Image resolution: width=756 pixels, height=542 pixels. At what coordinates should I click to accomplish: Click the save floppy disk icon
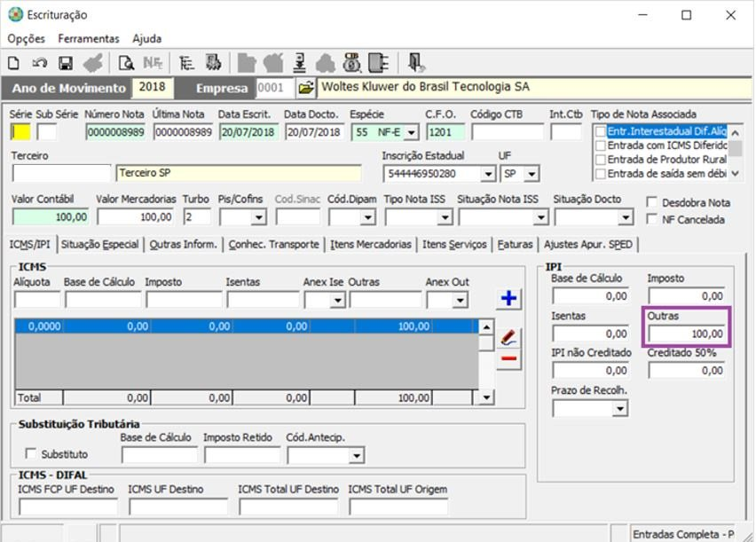(x=65, y=63)
